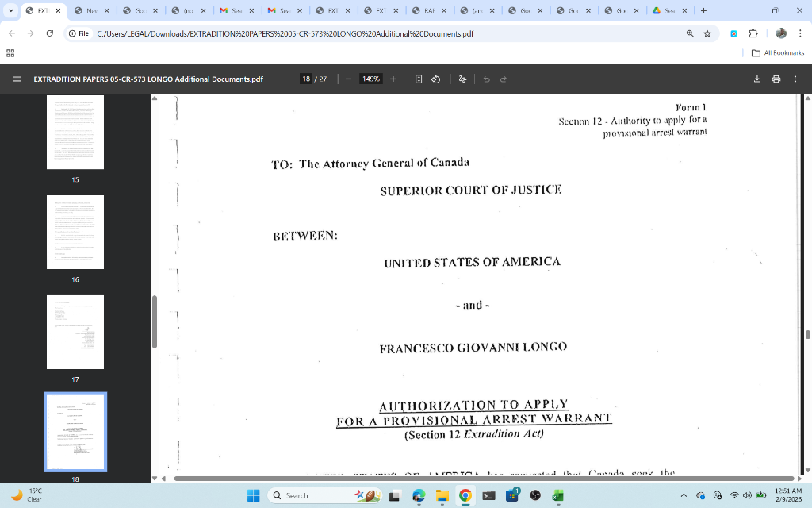Select the page 17 thumbnail

tap(75, 332)
